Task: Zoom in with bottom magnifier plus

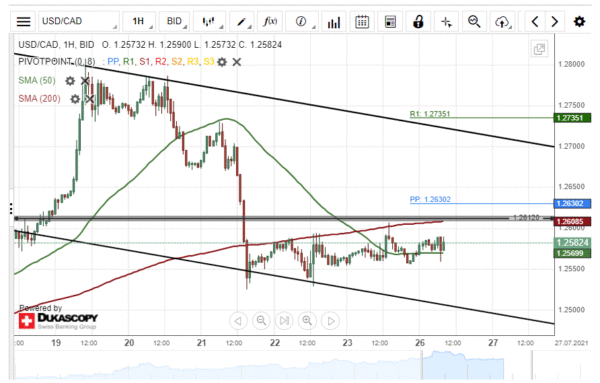Action: [307, 321]
